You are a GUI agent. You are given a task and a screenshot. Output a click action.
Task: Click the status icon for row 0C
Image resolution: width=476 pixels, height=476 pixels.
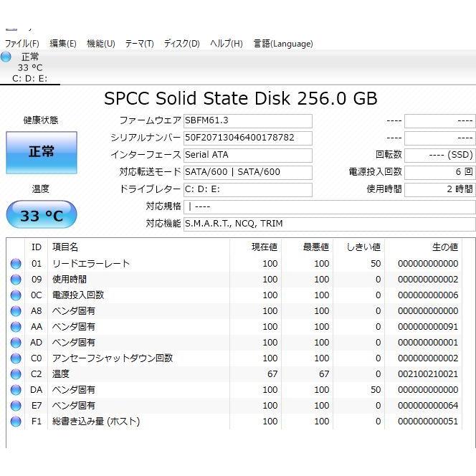[16, 295]
